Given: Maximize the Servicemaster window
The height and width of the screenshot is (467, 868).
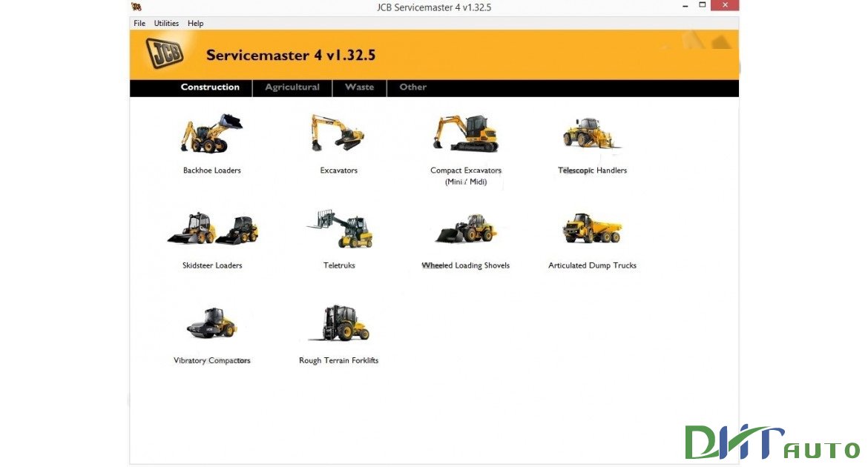Looking at the screenshot, I should click(x=702, y=5).
